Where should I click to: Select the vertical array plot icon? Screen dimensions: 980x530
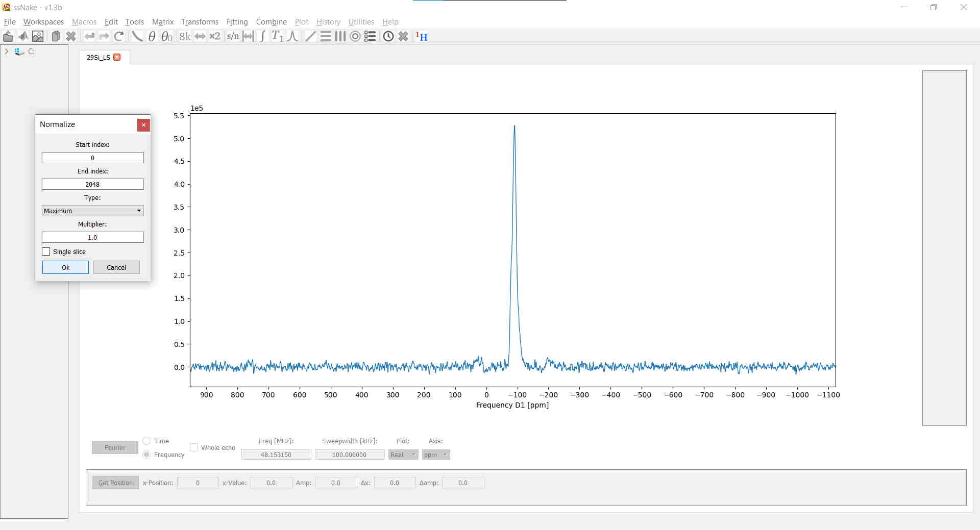(x=340, y=36)
